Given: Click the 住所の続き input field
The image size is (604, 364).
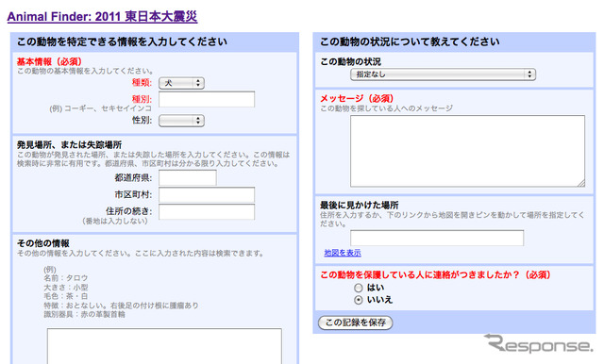Looking at the screenshot, I should (207, 211).
